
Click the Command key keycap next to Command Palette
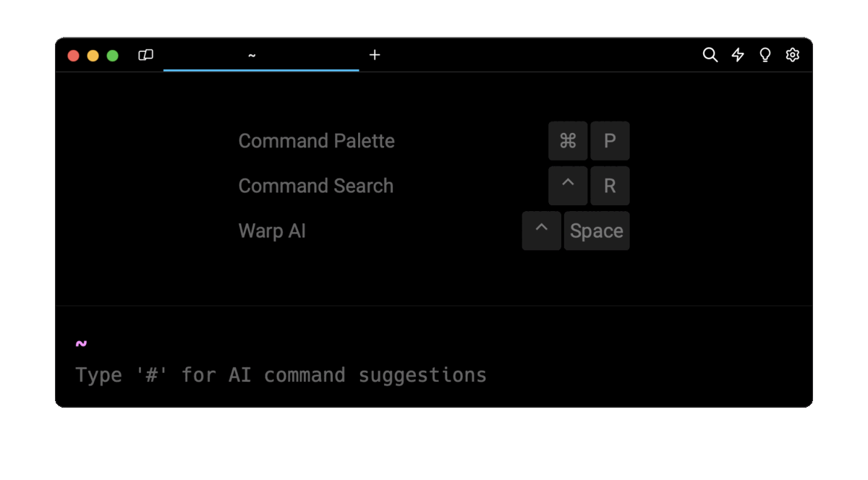click(568, 141)
